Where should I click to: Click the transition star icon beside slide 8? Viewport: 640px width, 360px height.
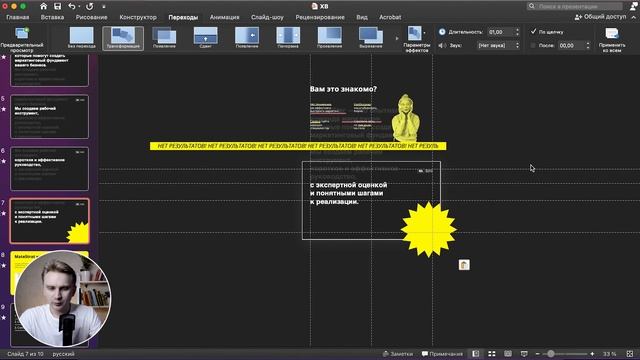pyautogui.click(x=4, y=265)
